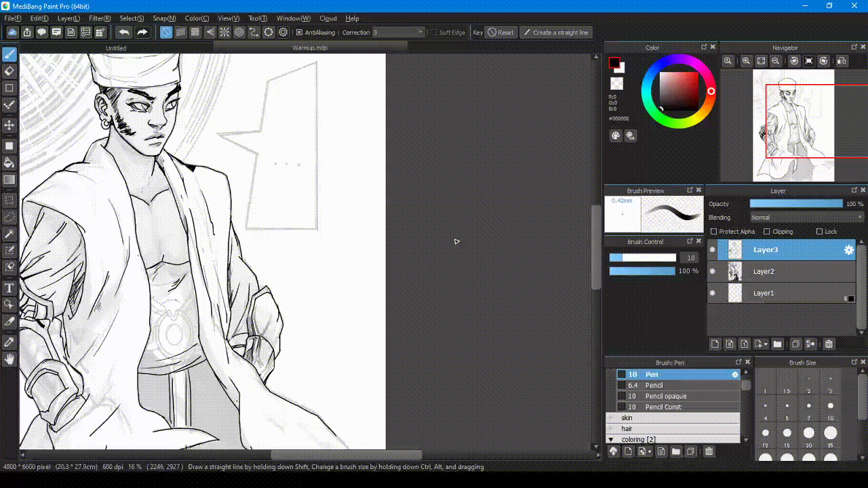Switch to the Warmup.mdp tab

point(310,47)
